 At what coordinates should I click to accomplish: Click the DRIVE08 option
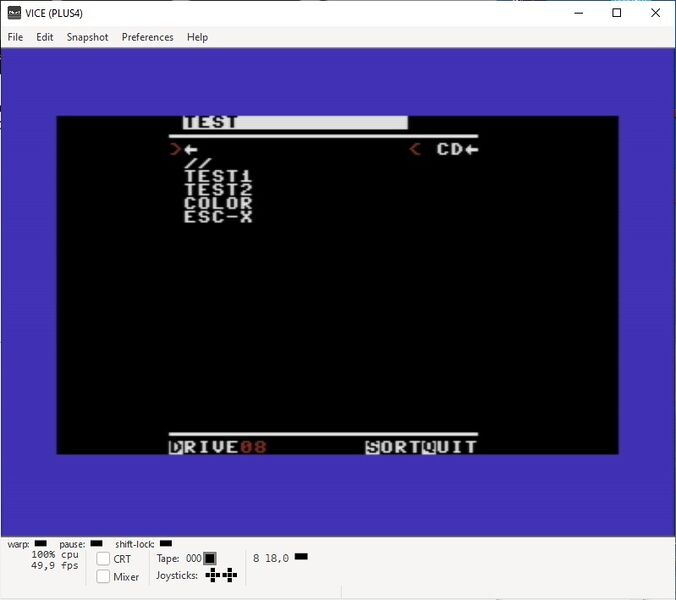pos(217,447)
